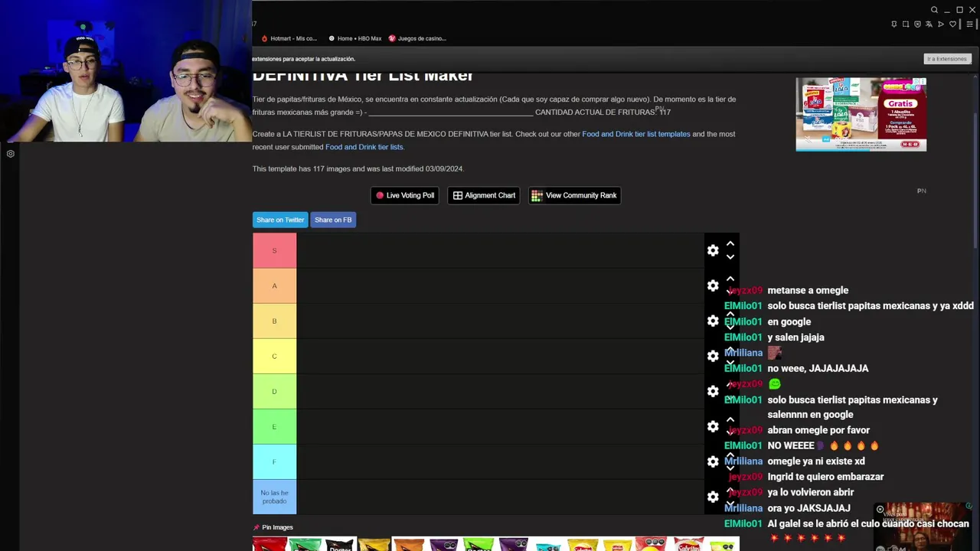Viewport: 980px width, 551px height.
Task: Open settings gear for 'No las he probado' row
Action: pyautogui.click(x=713, y=497)
